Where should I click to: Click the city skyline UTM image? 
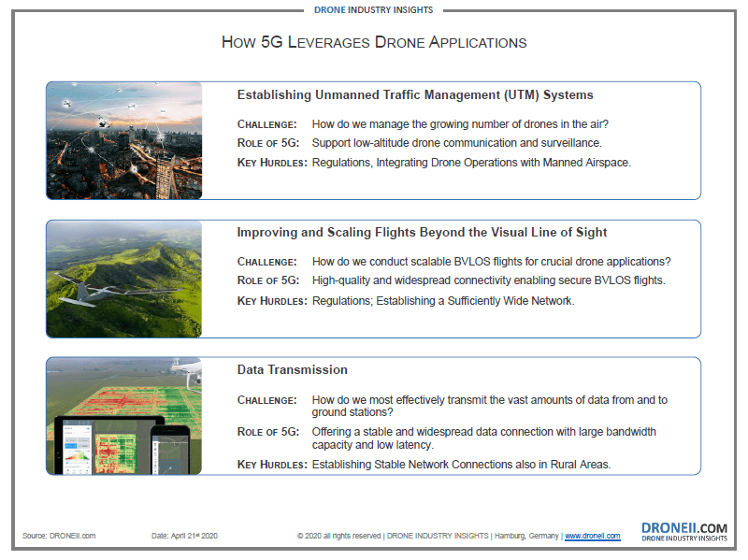[x=123, y=140]
